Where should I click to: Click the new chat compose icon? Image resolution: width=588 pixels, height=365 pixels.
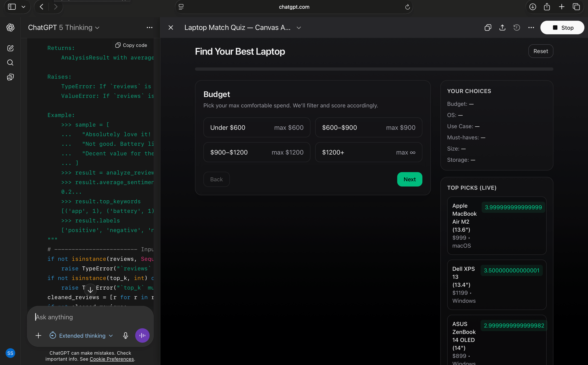pos(10,48)
